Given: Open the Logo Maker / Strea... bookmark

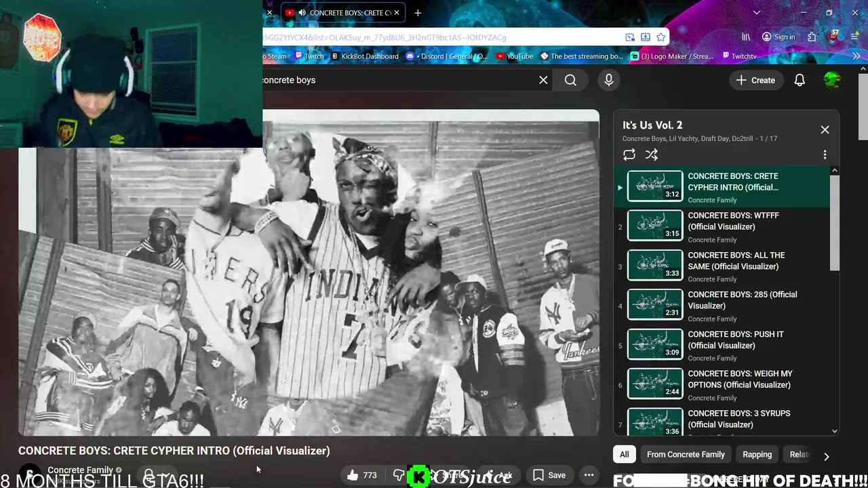Looking at the screenshot, I should click(671, 56).
